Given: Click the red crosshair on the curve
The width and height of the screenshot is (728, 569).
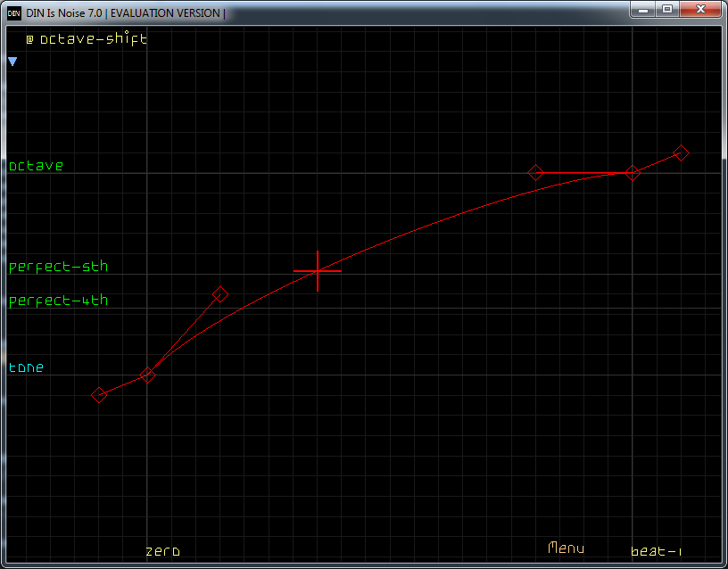Looking at the screenshot, I should tap(317, 271).
